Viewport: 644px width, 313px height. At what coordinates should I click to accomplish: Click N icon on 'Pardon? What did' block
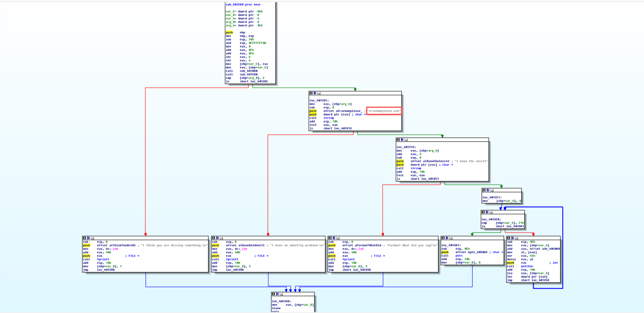(334, 238)
